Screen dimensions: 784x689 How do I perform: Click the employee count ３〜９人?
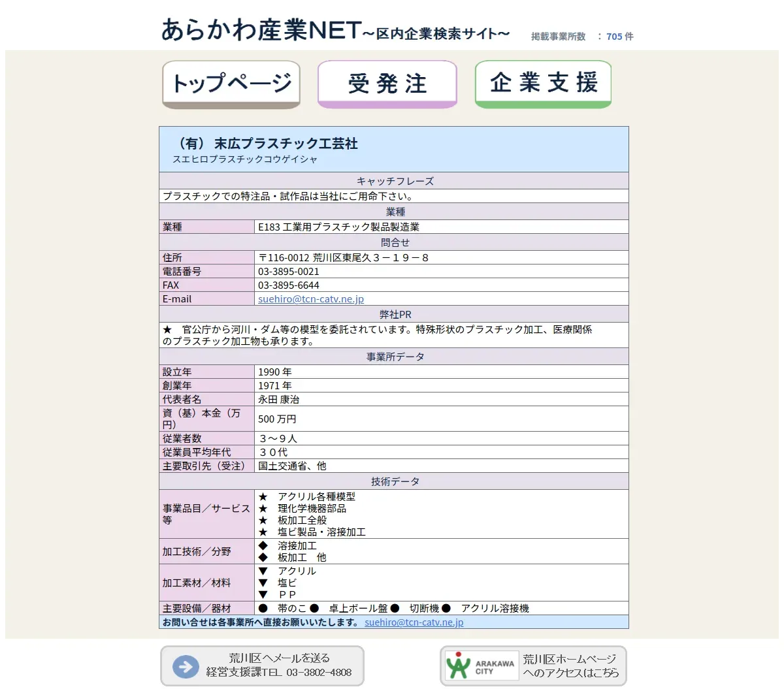(x=278, y=439)
